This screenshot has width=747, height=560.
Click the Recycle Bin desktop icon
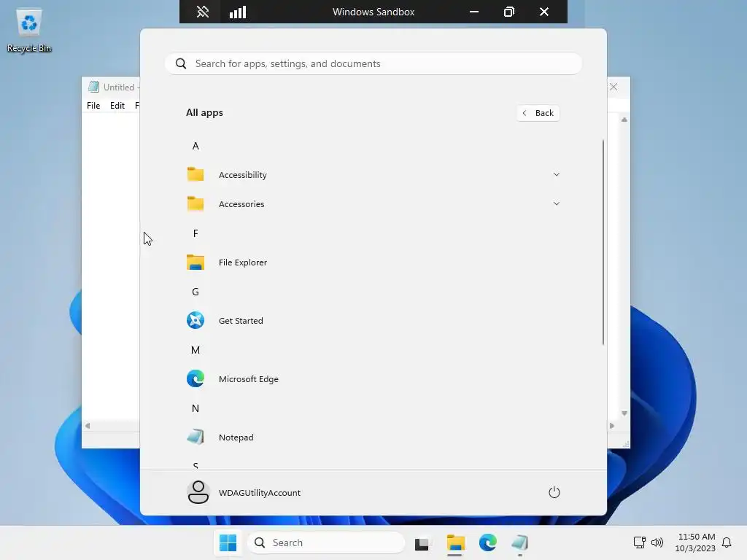point(29,31)
